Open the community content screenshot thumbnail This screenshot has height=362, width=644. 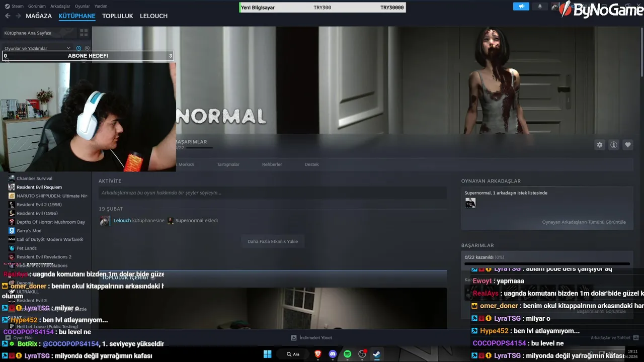click(272, 308)
